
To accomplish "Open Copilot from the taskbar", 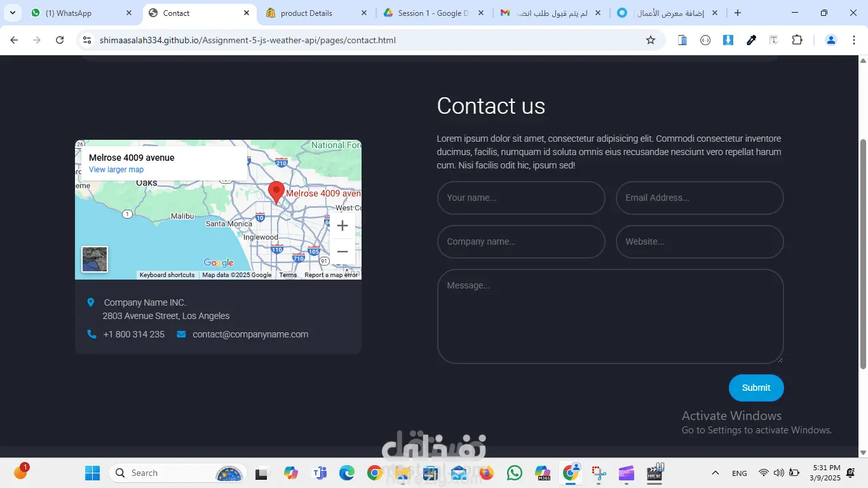I will tap(291, 473).
